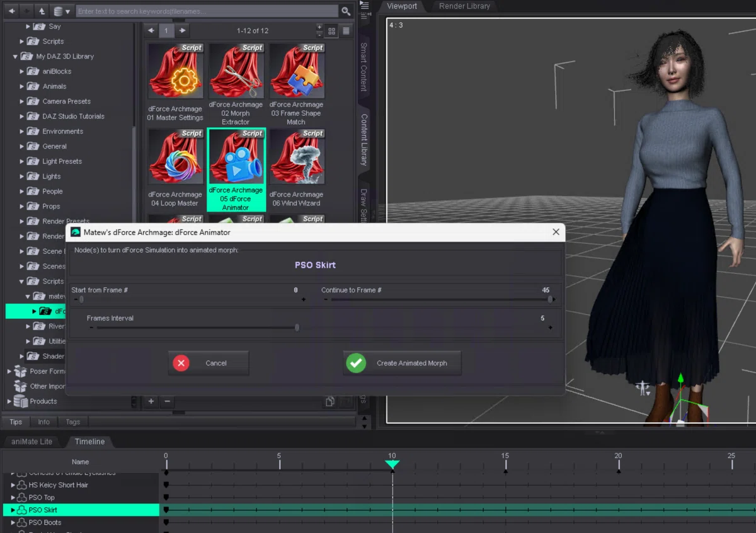Select the People folder icon

click(33, 192)
